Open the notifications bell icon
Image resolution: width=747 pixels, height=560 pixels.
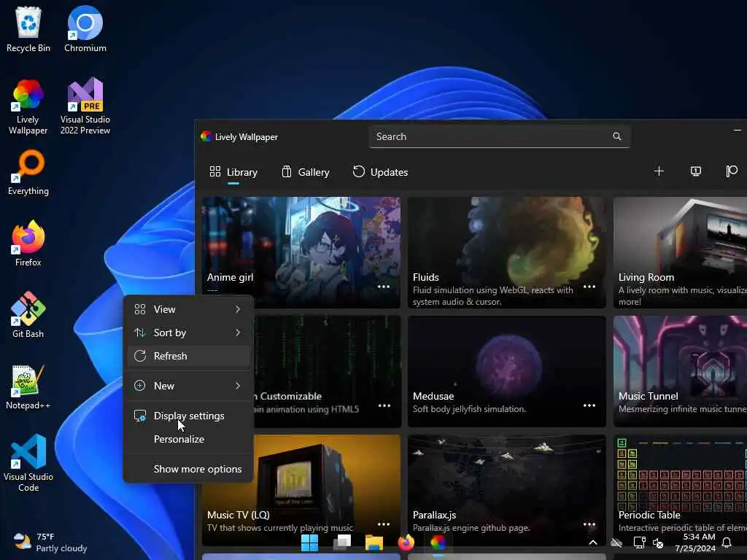(x=727, y=542)
